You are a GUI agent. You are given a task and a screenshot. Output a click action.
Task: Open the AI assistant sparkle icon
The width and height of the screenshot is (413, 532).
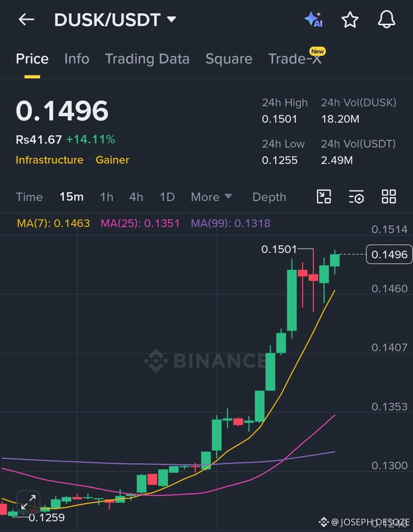tap(314, 19)
